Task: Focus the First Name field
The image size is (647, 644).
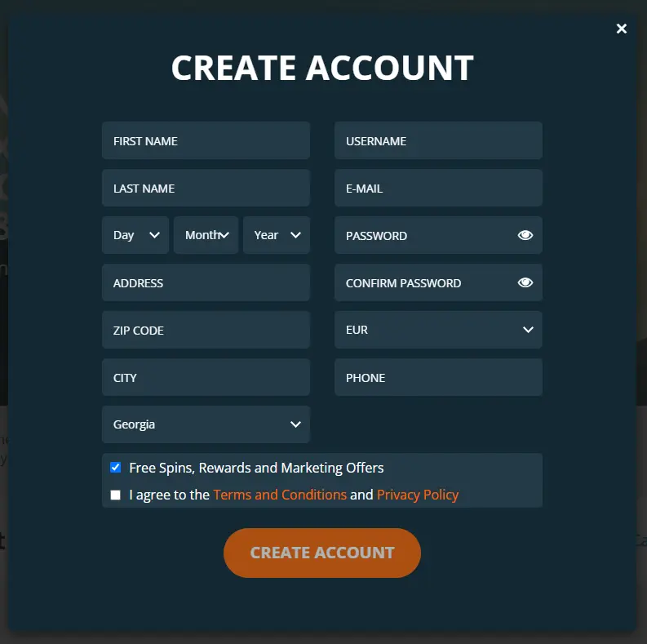Action: coord(206,140)
